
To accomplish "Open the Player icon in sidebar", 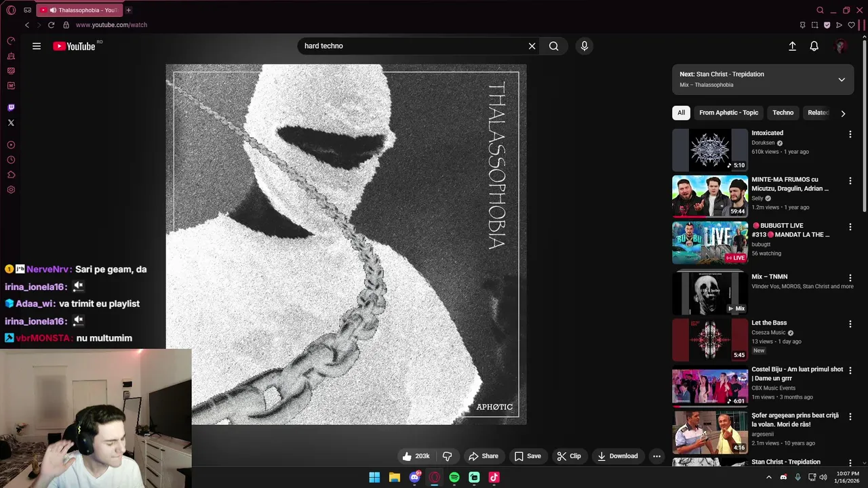I will [x=11, y=145].
